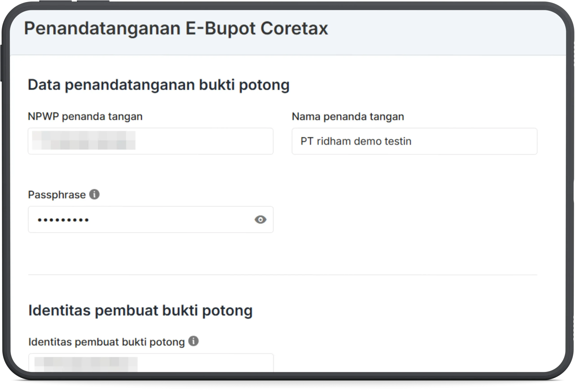Screen dimensions: 575x392
Task: Select the Penandatanganan E-Bupot Coretax header tab
Action: click(176, 28)
